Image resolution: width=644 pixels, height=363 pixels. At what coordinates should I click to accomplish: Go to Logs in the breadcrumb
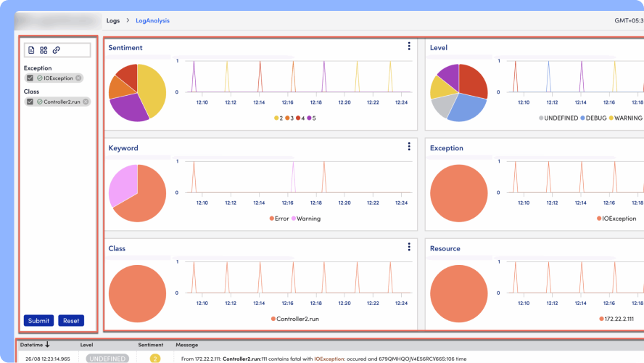[113, 20]
